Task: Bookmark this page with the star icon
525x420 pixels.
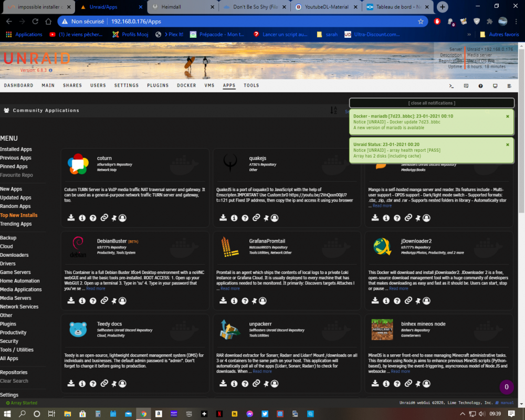Action: pyautogui.click(x=421, y=22)
